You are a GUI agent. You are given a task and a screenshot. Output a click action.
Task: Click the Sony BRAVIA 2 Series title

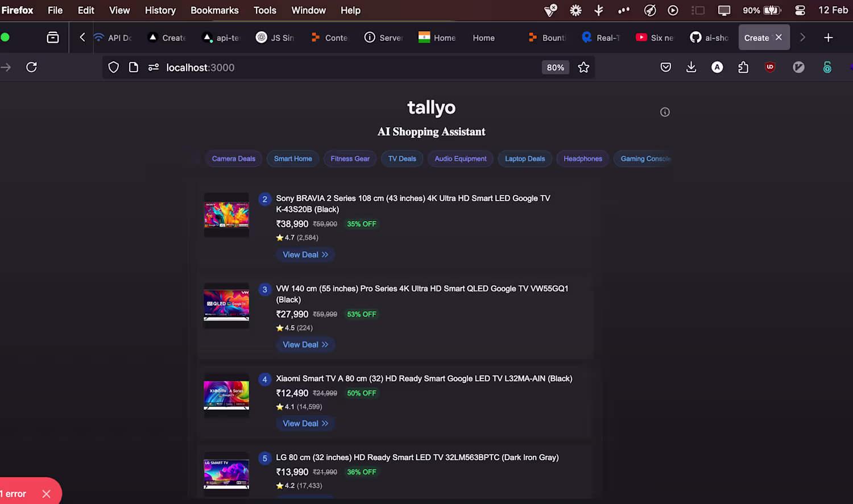coord(413,203)
